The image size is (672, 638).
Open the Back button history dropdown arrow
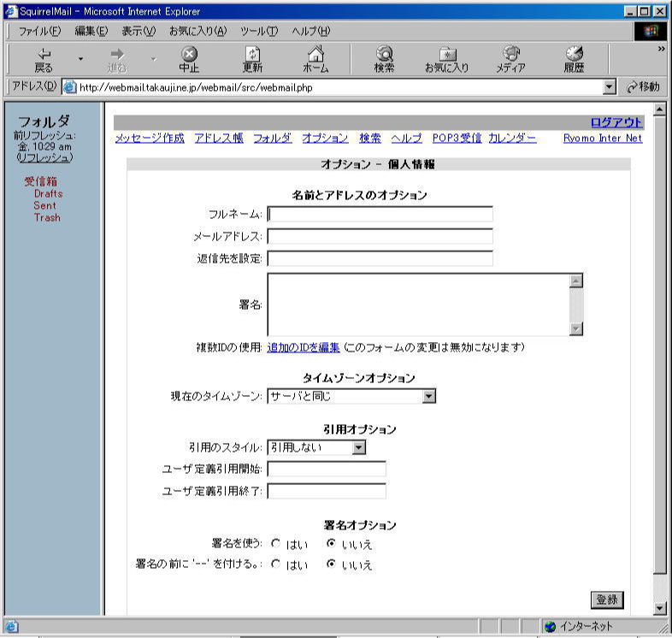pos(80,59)
